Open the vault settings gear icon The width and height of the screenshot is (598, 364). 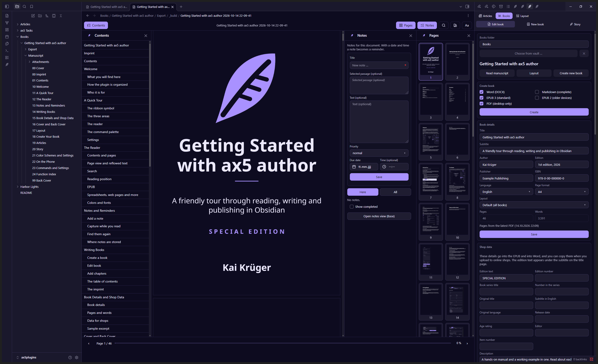tap(77, 357)
